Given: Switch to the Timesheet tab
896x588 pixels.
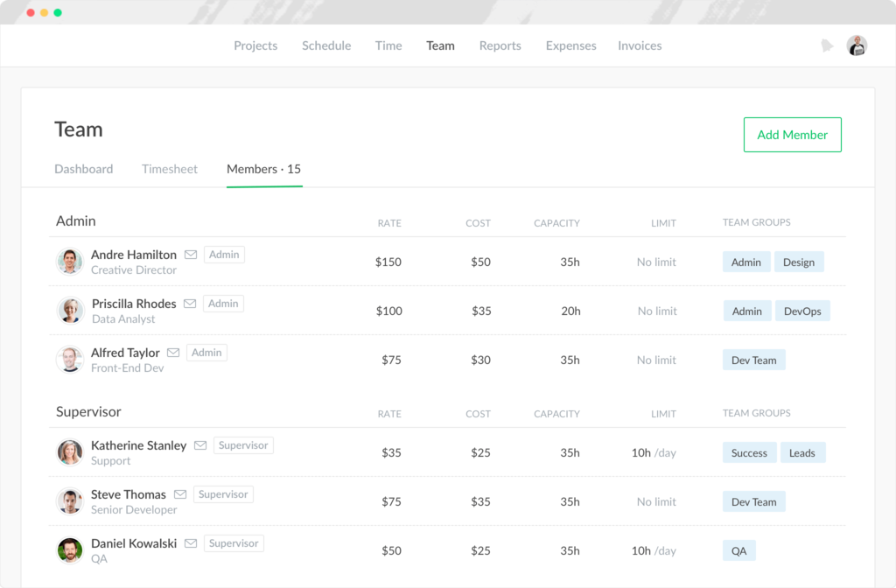Looking at the screenshot, I should click(x=170, y=169).
